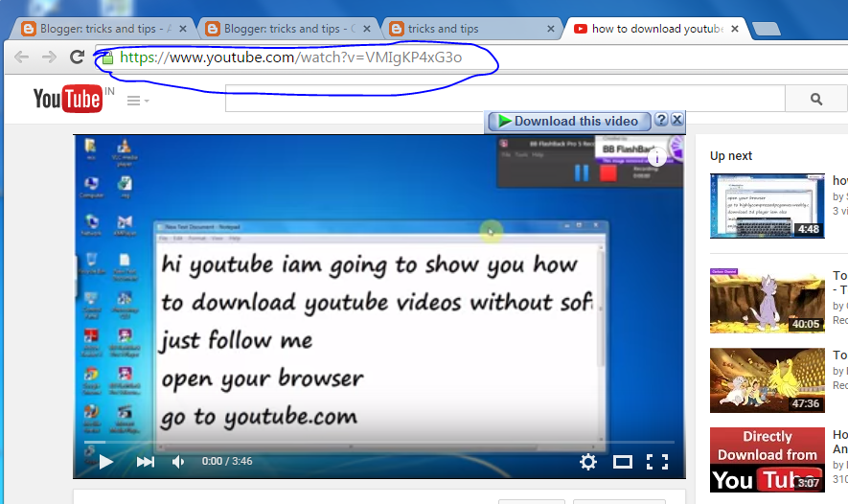
Task: Close the first Blogger tab
Action: coord(183,29)
